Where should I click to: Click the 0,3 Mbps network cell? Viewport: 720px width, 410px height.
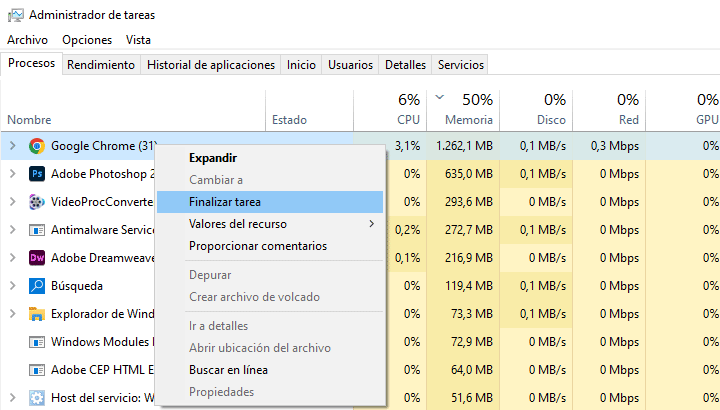(x=609, y=146)
